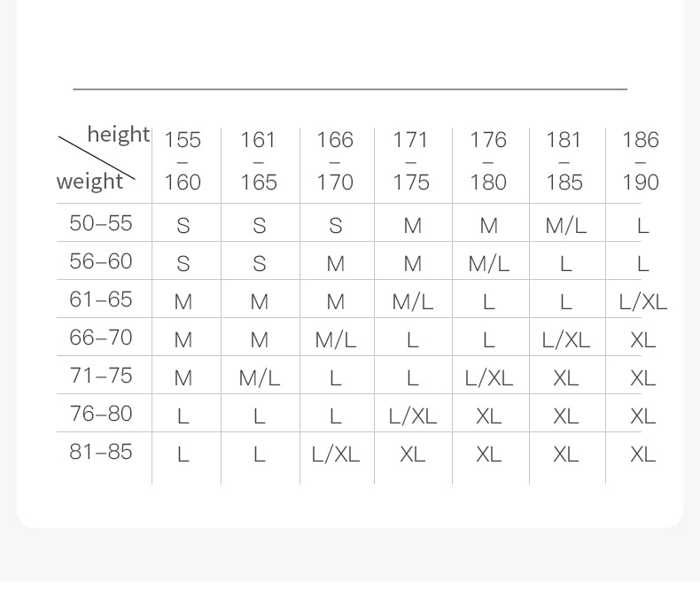Click the L/XL cell in the 81–85 row
Viewport: 700px width, 590px height.
point(336,454)
